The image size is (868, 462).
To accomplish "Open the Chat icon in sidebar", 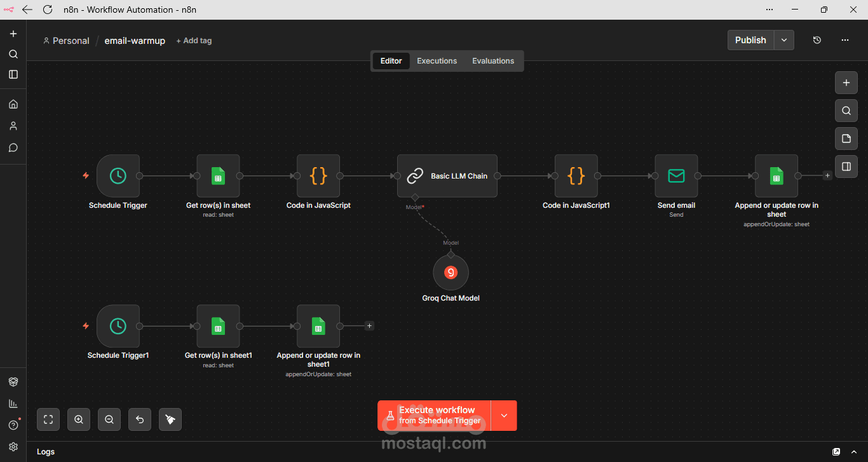I will (13, 147).
